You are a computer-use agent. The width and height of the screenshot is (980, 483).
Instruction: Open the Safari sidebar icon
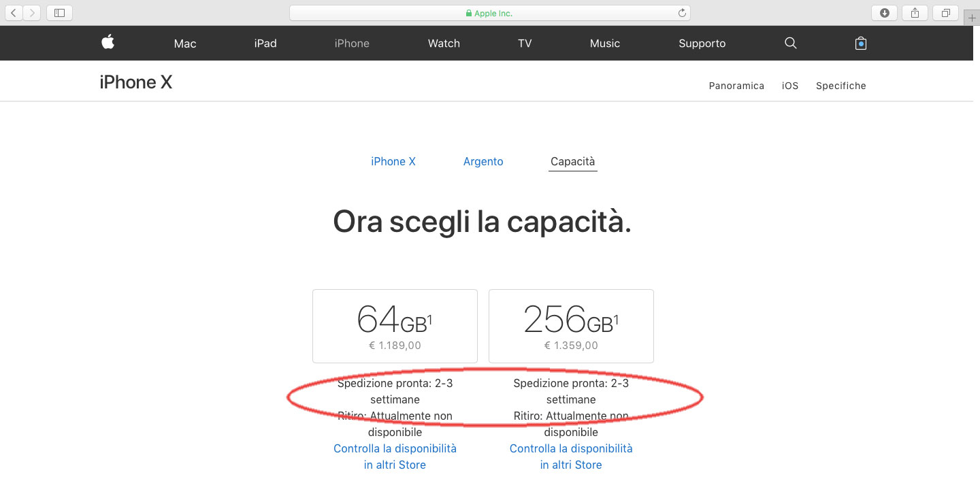click(59, 12)
